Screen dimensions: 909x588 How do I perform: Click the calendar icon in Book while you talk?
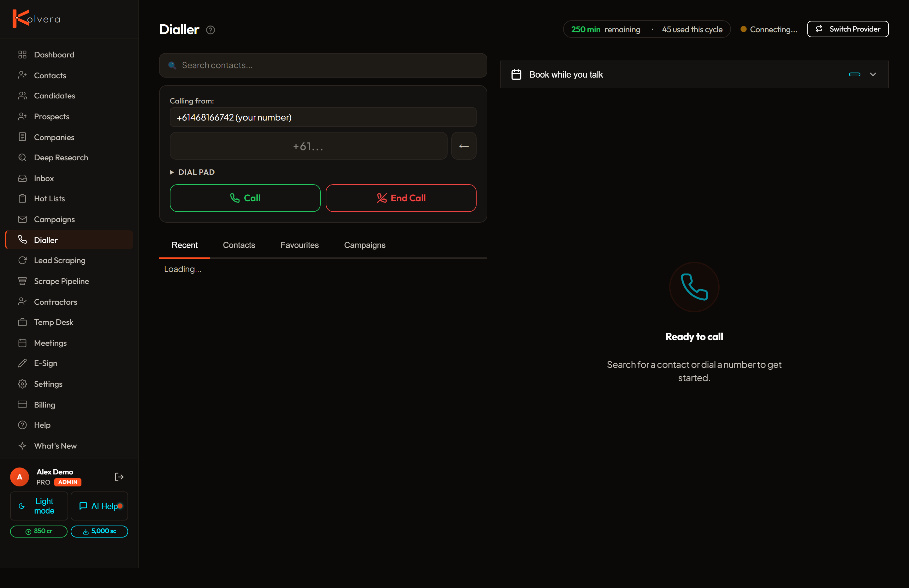tap(516, 74)
